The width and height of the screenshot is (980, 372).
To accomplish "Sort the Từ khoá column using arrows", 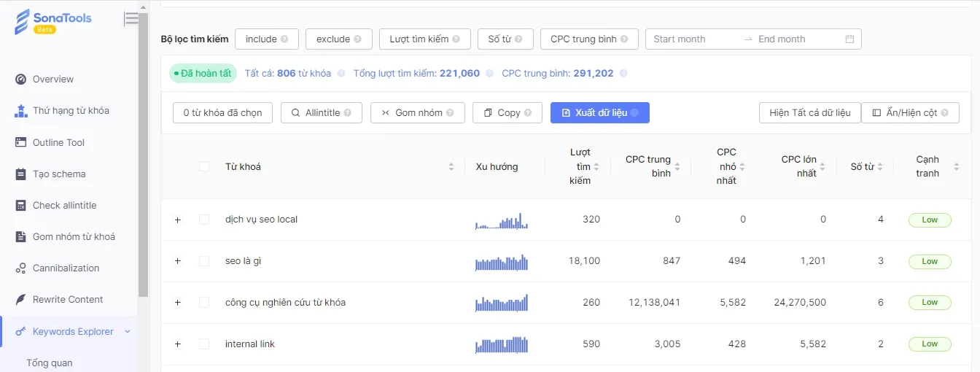I will click(451, 167).
